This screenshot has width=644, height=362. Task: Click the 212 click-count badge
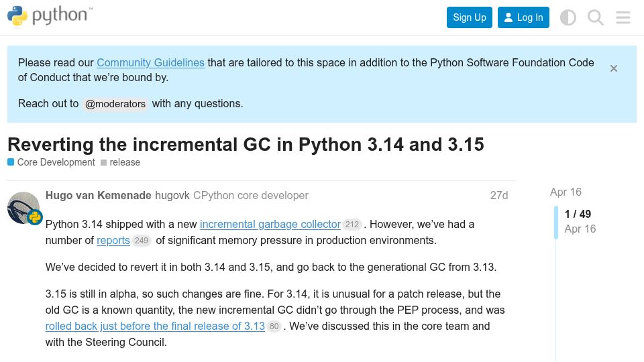pyautogui.click(x=352, y=225)
